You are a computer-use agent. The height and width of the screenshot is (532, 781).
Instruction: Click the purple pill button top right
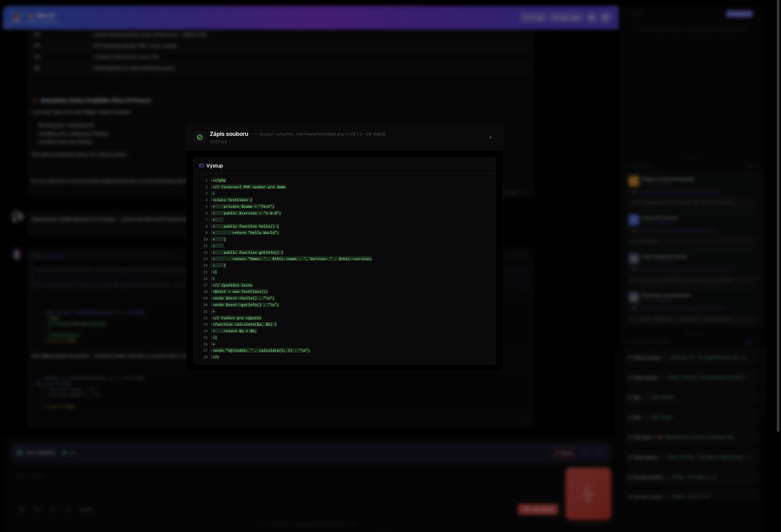(x=739, y=14)
